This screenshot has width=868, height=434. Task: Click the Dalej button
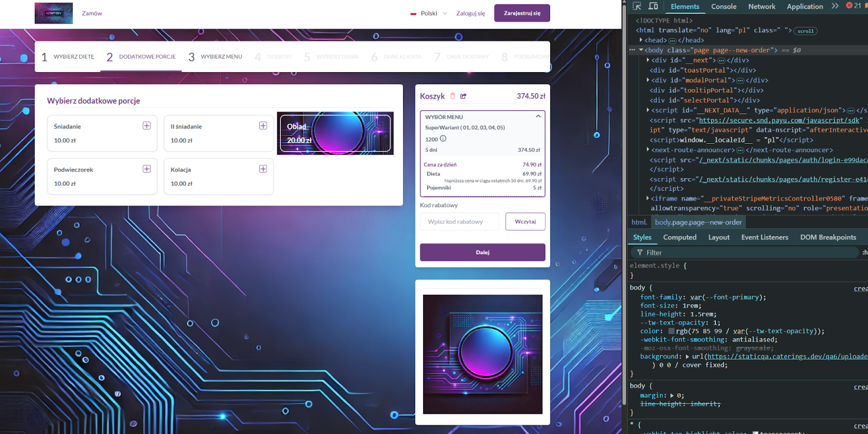click(x=482, y=252)
